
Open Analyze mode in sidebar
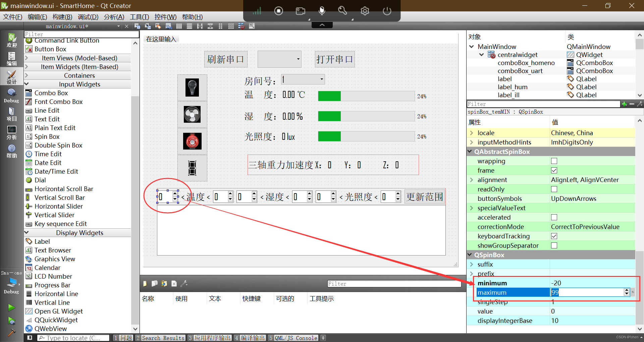12,132
